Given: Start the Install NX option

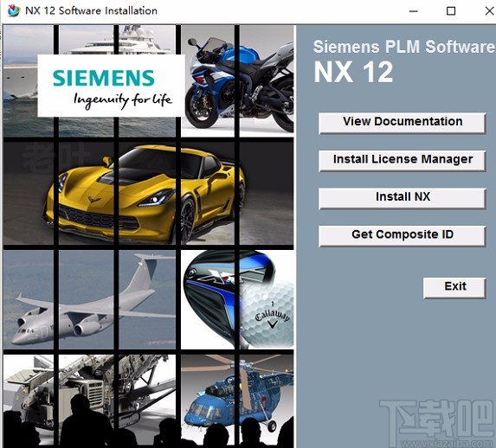Looking at the screenshot, I should tap(402, 198).
